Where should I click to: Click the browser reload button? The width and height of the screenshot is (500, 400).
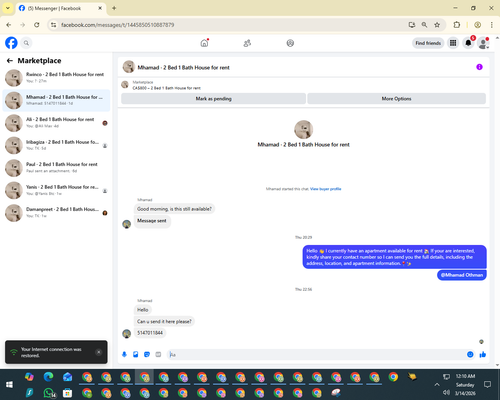[37, 25]
